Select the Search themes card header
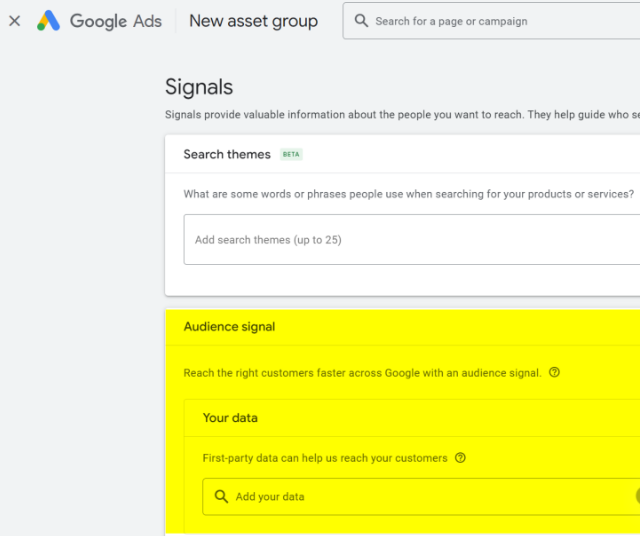 point(227,154)
